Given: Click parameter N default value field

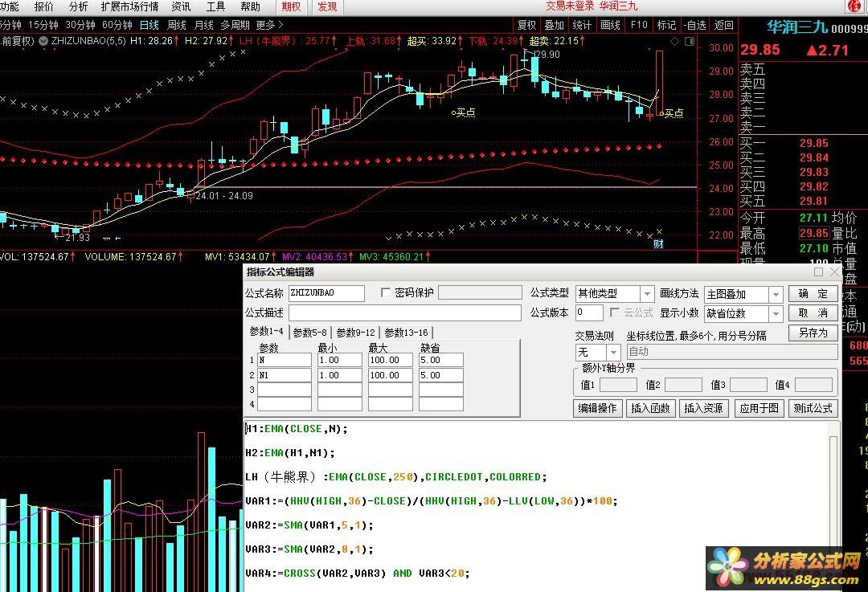Looking at the screenshot, I should 441,360.
